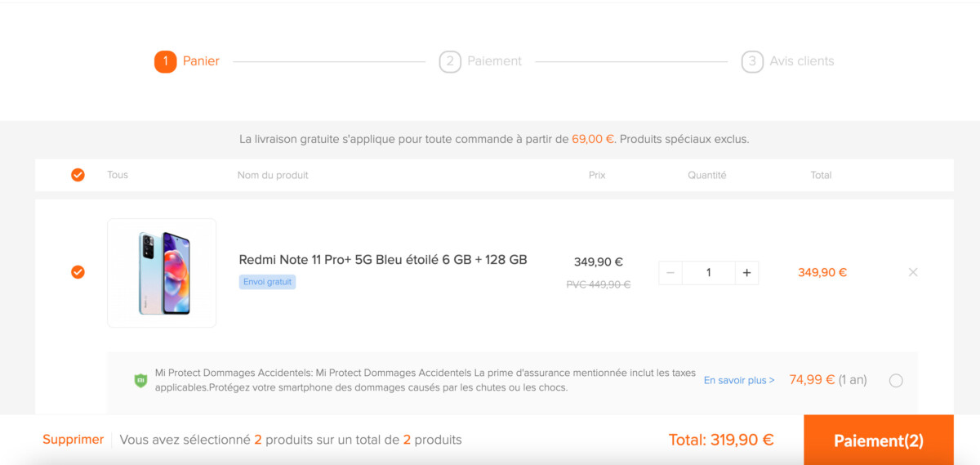
Task: Click step 2 Paiement circle icon
Action: [x=450, y=61]
